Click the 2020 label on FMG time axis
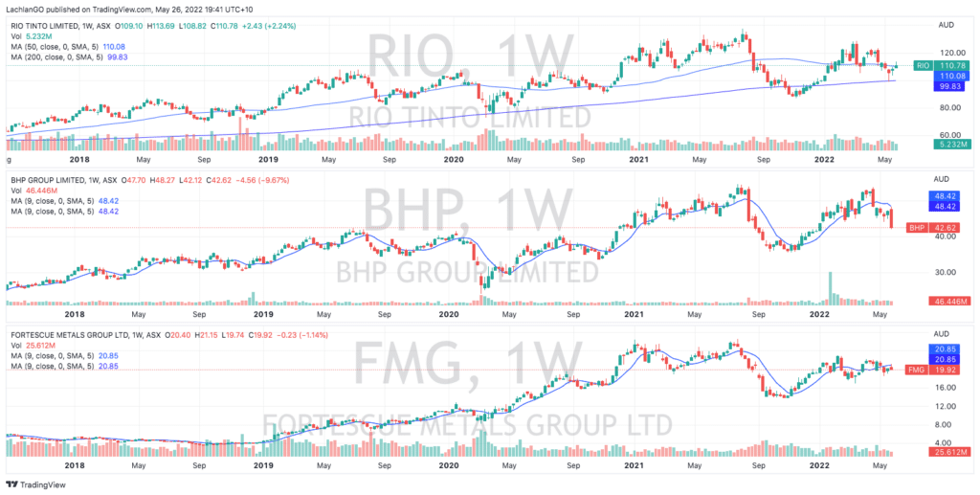980x495 pixels. (450, 465)
